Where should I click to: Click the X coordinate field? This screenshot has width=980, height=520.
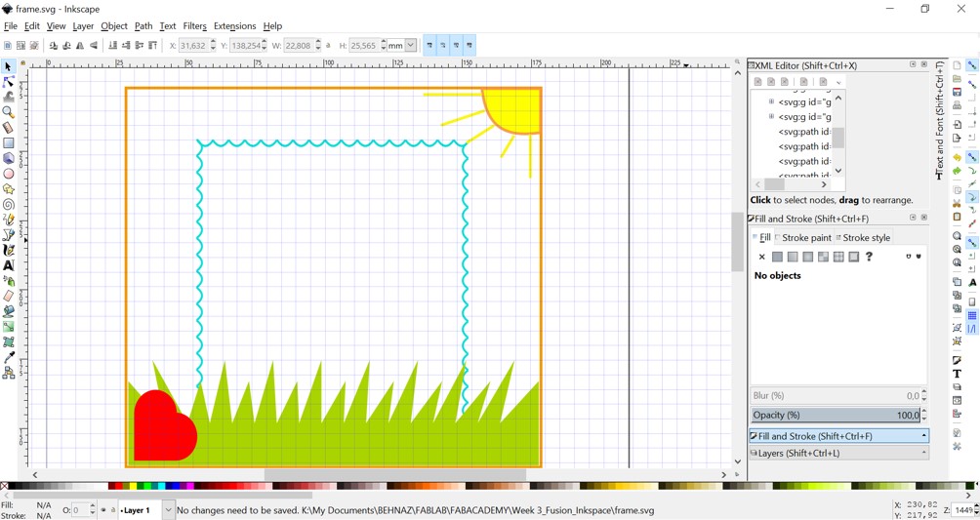click(x=193, y=46)
